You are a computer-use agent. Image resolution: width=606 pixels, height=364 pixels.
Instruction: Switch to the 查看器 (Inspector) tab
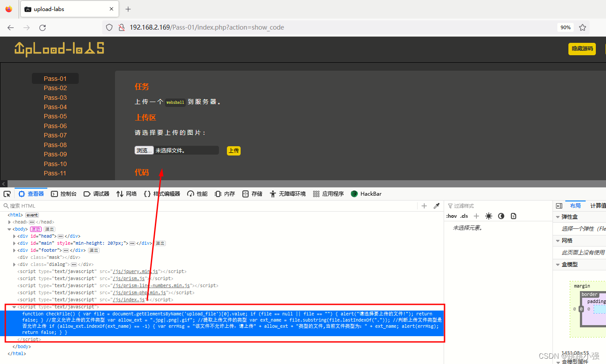tap(31, 194)
